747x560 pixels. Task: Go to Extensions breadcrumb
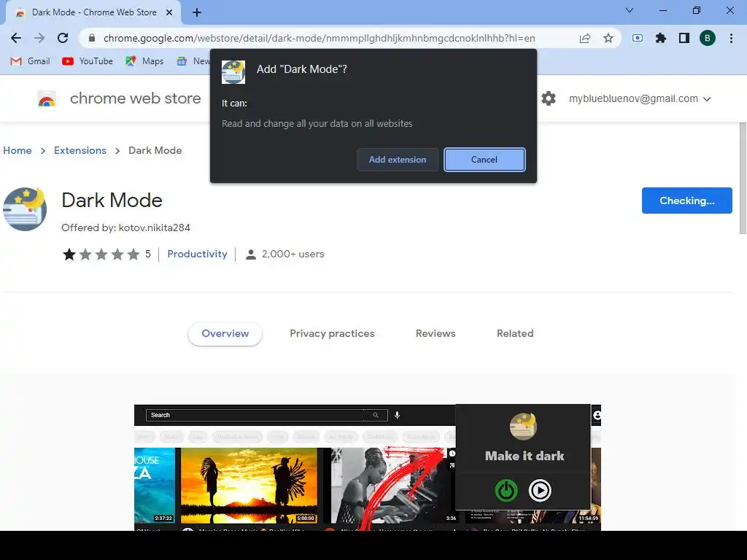click(80, 150)
